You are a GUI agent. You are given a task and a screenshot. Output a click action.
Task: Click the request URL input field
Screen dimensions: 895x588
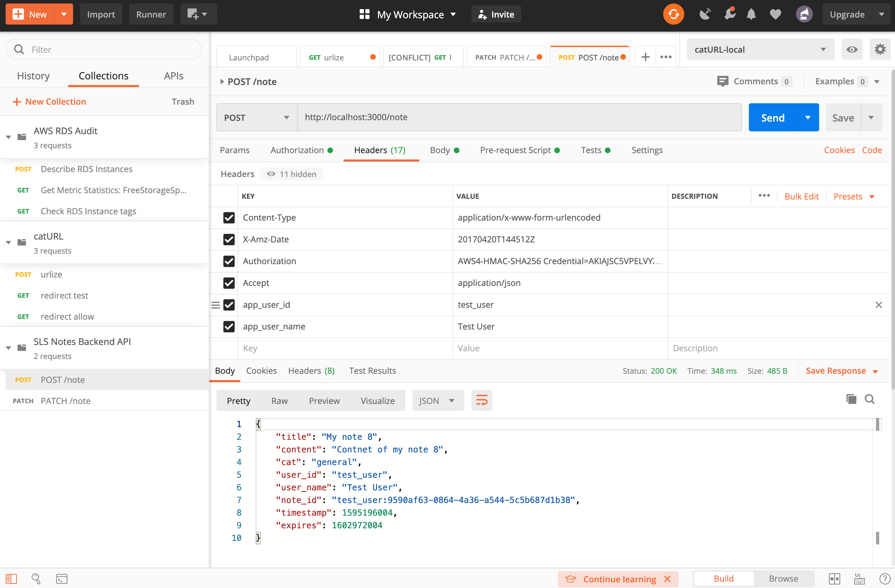pos(519,117)
